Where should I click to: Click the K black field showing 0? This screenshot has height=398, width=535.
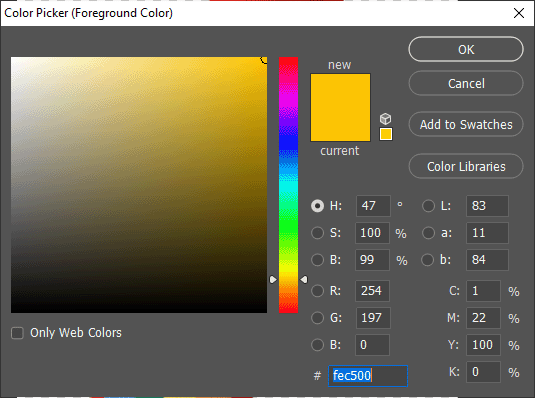click(x=483, y=372)
